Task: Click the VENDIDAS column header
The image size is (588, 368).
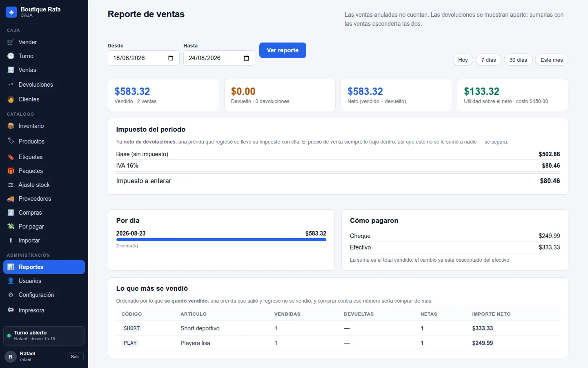Action: [287, 314]
